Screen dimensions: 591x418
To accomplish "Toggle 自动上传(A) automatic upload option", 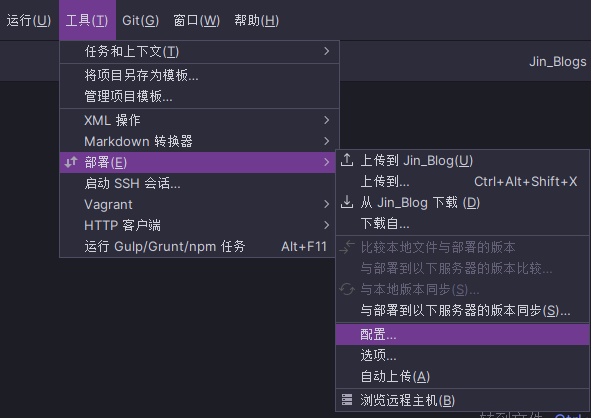I will tap(462, 376).
